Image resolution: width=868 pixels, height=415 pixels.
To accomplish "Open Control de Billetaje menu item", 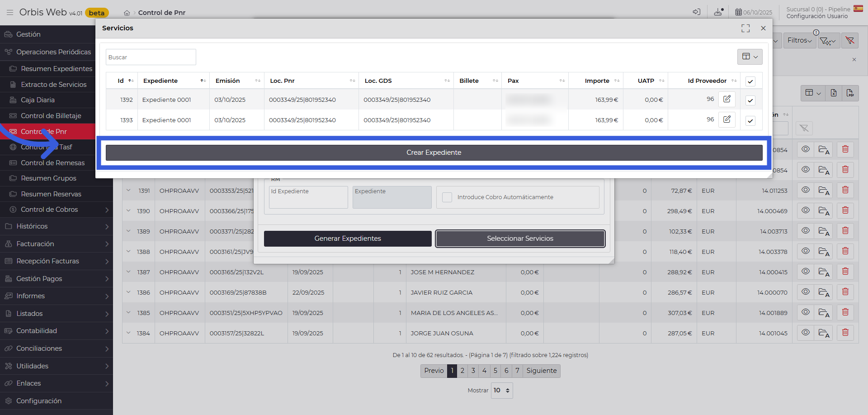I will [51, 116].
